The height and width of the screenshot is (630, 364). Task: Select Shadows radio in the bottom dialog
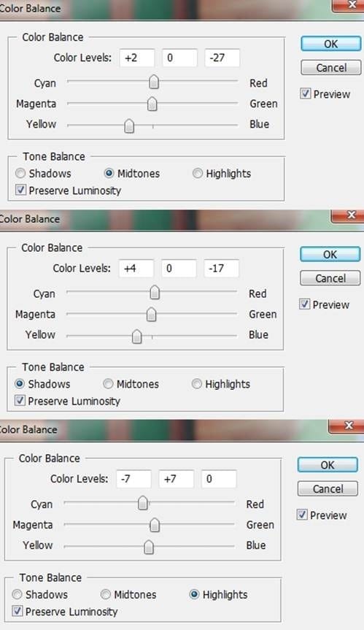point(17,594)
